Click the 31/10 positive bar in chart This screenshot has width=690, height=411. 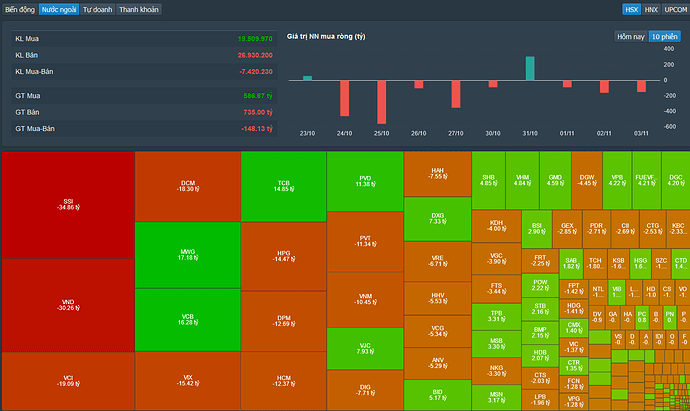click(530, 68)
